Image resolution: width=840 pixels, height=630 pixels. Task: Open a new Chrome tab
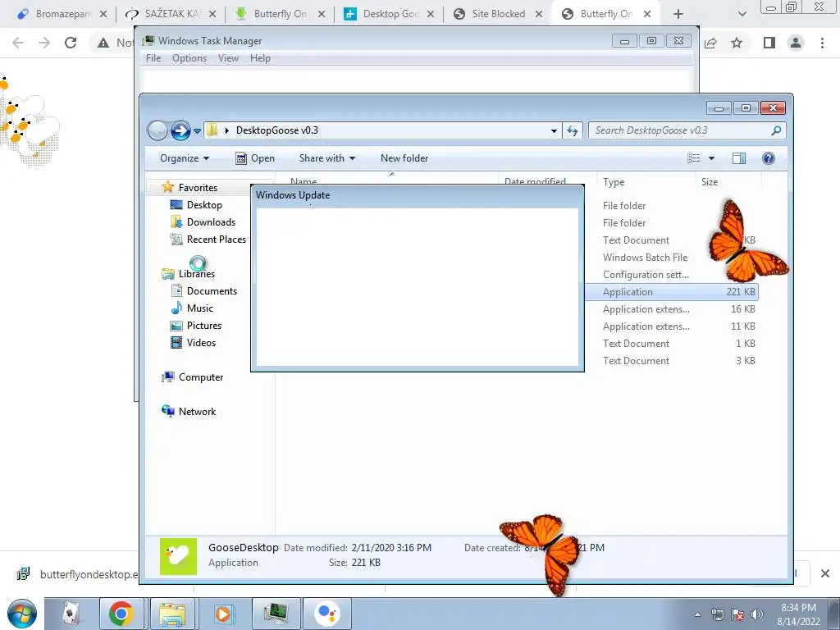(678, 14)
